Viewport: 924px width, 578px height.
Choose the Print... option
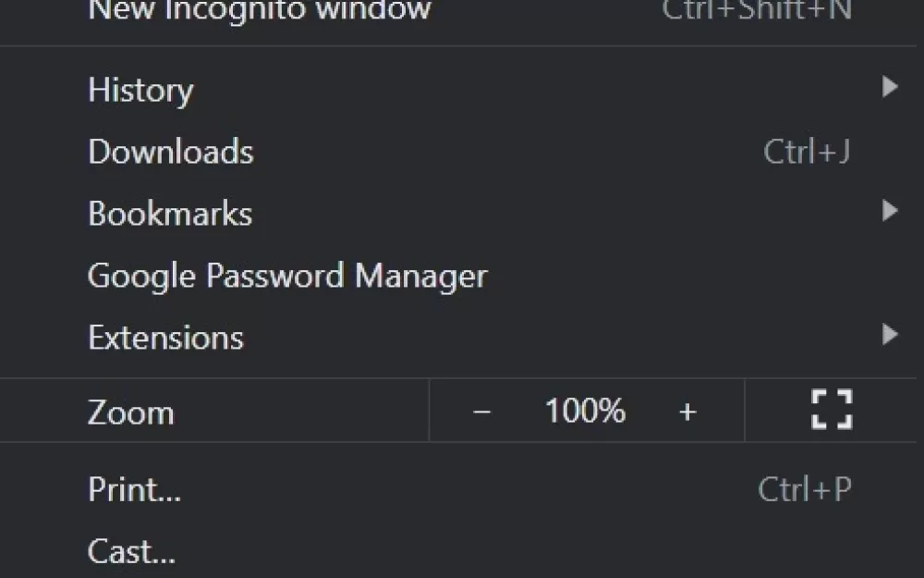click(458, 489)
